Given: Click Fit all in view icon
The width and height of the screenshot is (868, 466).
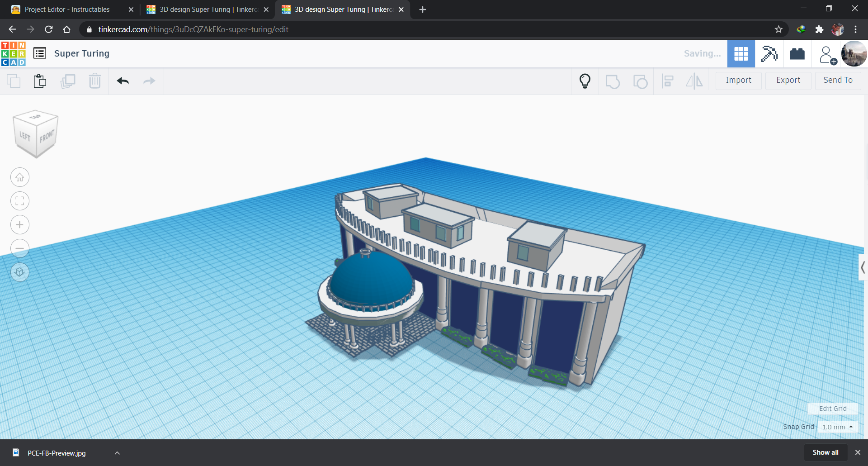Looking at the screenshot, I should (20, 201).
